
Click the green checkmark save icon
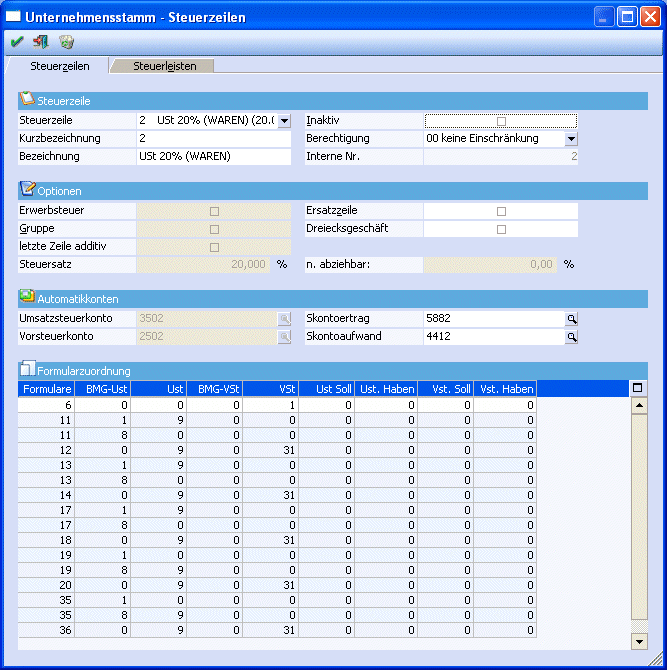[x=17, y=42]
